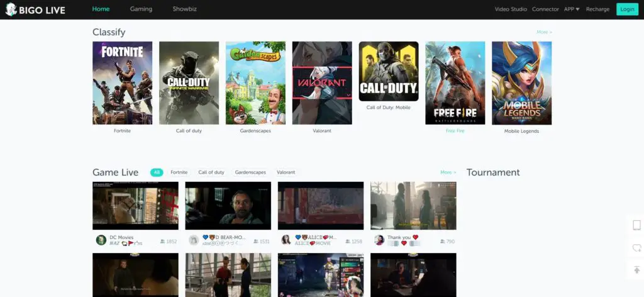Image resolution: width=644 pixels, height=297 pixels.
Task: Filter Game Live by Gardenscapes
Action: [x=250, y=172]
